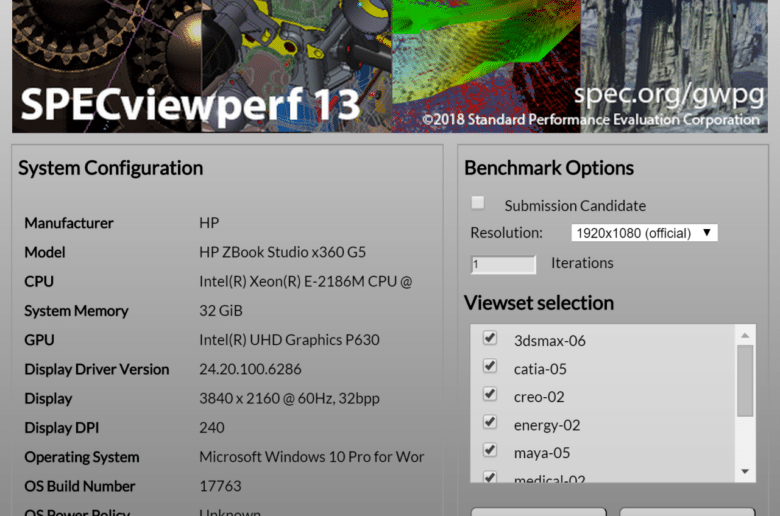780x516 pixels.
Task: Click the viewset list scroll down arrow
Action: click(x=745, y=471)
